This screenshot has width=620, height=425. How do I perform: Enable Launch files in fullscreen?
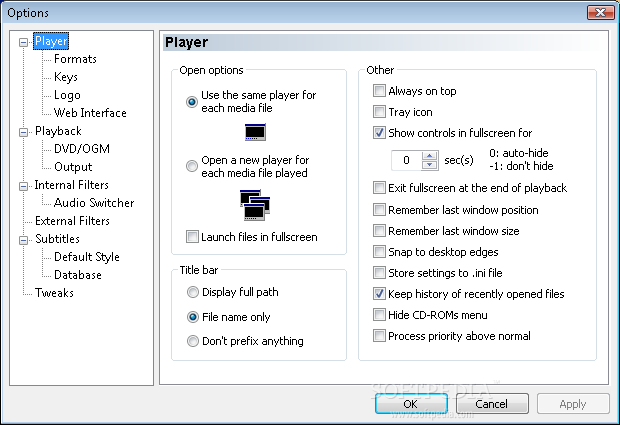click(x=192, y=237)
